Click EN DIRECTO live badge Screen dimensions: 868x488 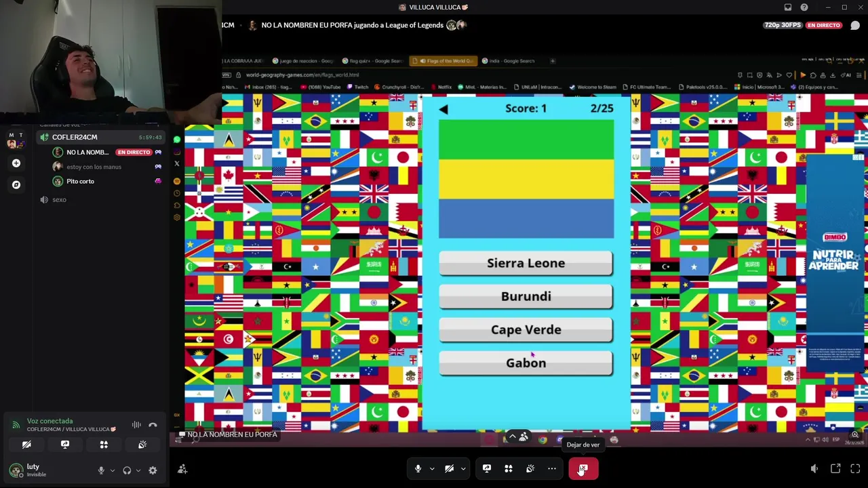pyautogui.click(x=133, y=152)
